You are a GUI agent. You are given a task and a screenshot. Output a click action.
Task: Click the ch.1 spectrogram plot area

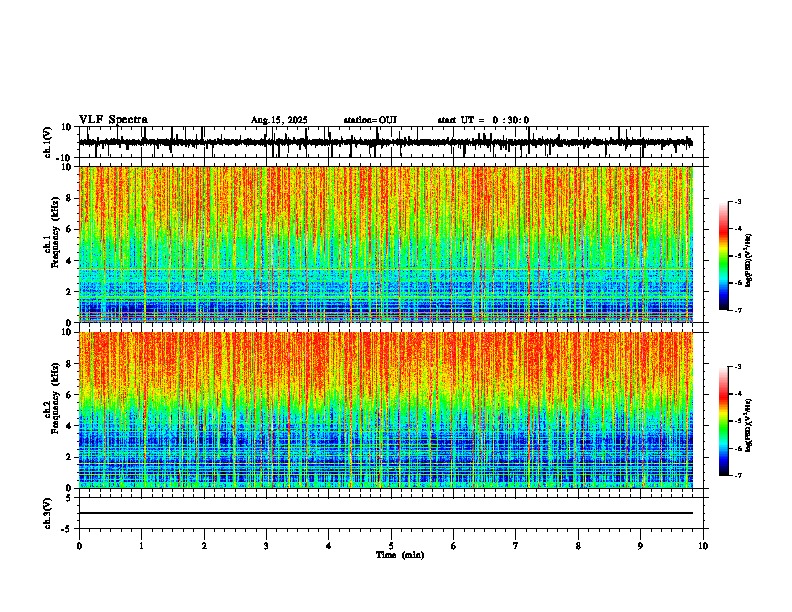coord(386,244)
